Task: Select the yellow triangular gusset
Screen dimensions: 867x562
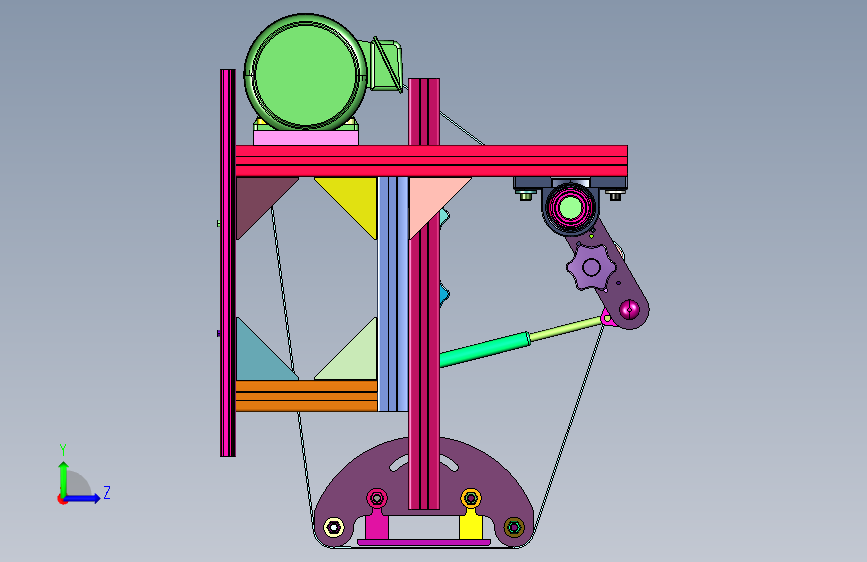Action: coord(354,200)
